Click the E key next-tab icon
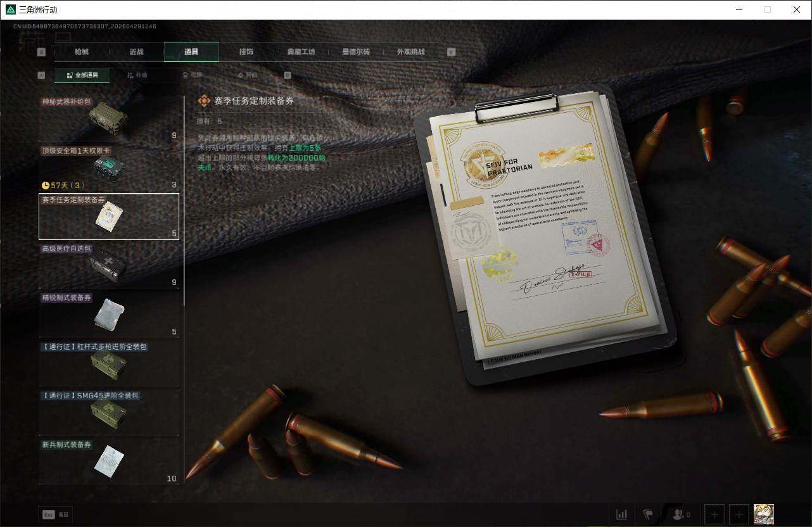 451,52
